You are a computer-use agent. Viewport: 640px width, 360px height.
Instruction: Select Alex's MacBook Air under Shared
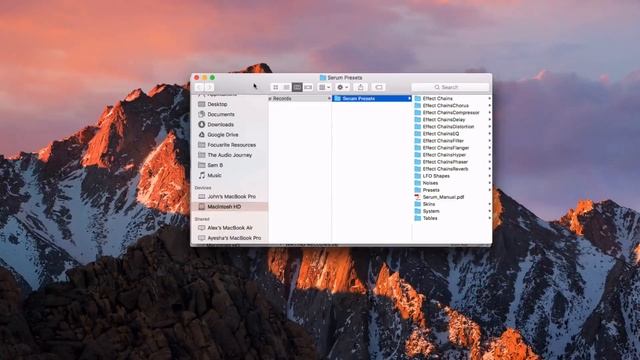(229, 228)
